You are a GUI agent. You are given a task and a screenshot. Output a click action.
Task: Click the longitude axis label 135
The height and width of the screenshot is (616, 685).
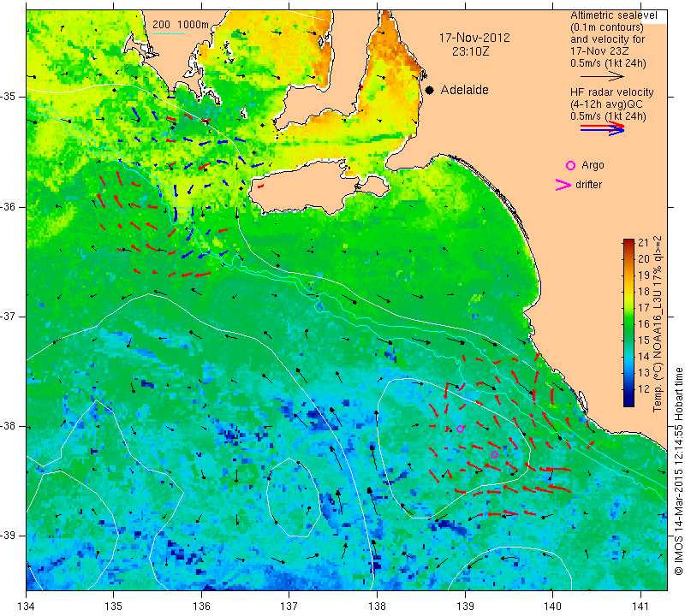coord(114,606)
